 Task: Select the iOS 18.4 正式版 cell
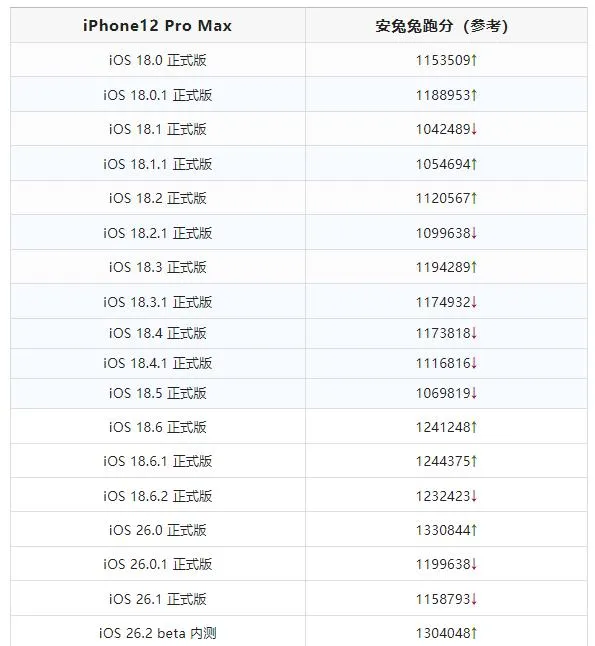coord(157,333)
